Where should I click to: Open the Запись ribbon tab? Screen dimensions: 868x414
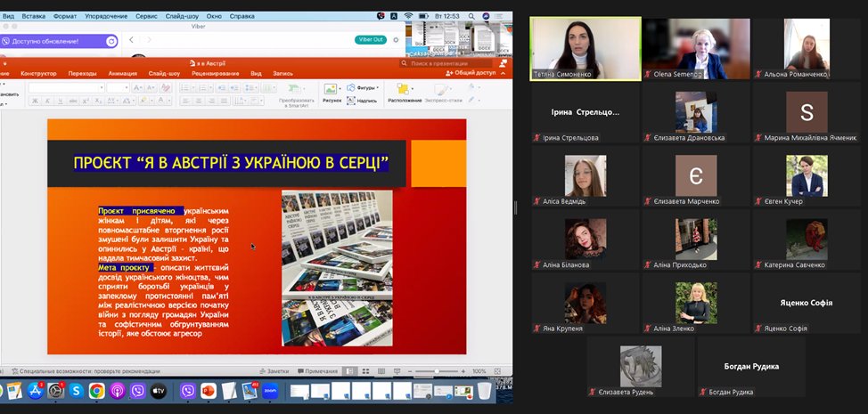pos(283,74)
